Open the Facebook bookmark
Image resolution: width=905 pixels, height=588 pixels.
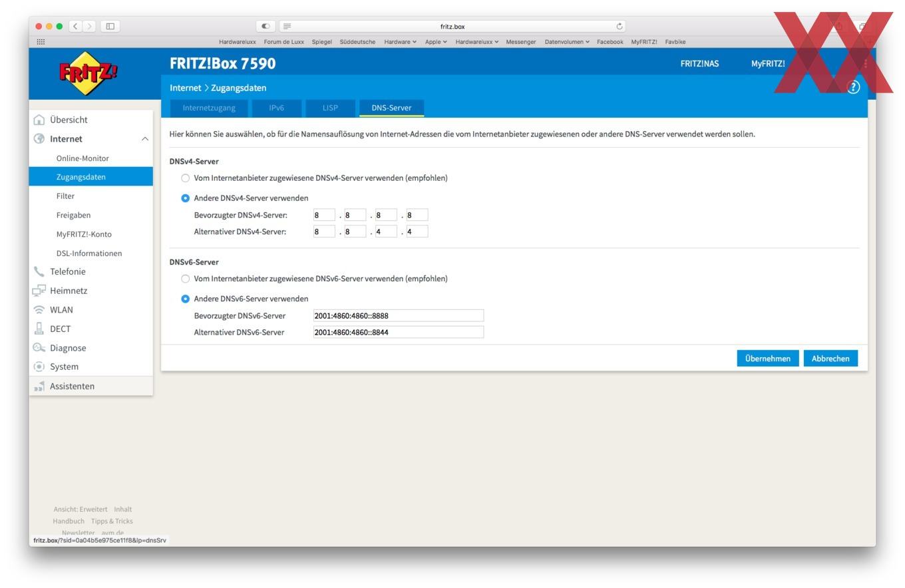610,42
